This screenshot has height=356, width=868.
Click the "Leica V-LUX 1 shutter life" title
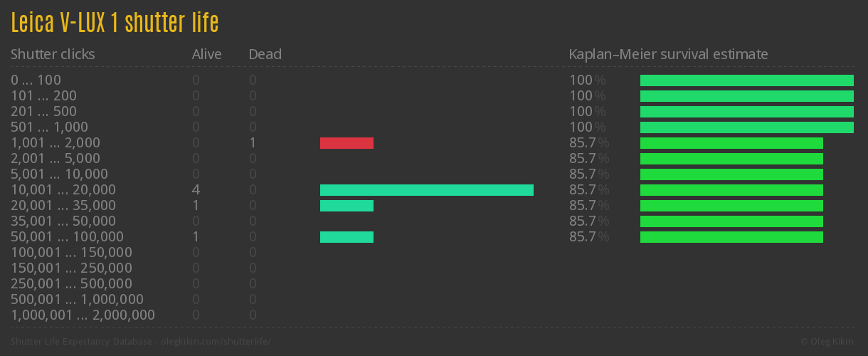[115, 23]
